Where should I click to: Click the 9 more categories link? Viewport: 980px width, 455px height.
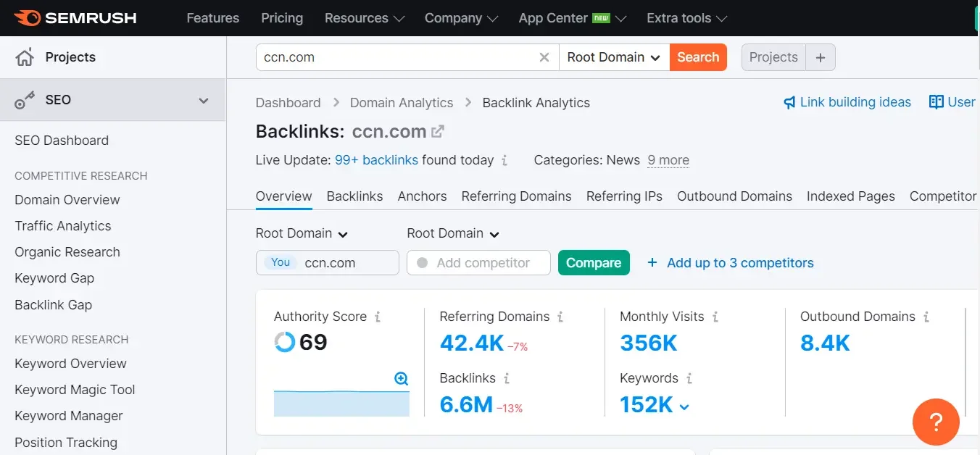coord(668,160)
